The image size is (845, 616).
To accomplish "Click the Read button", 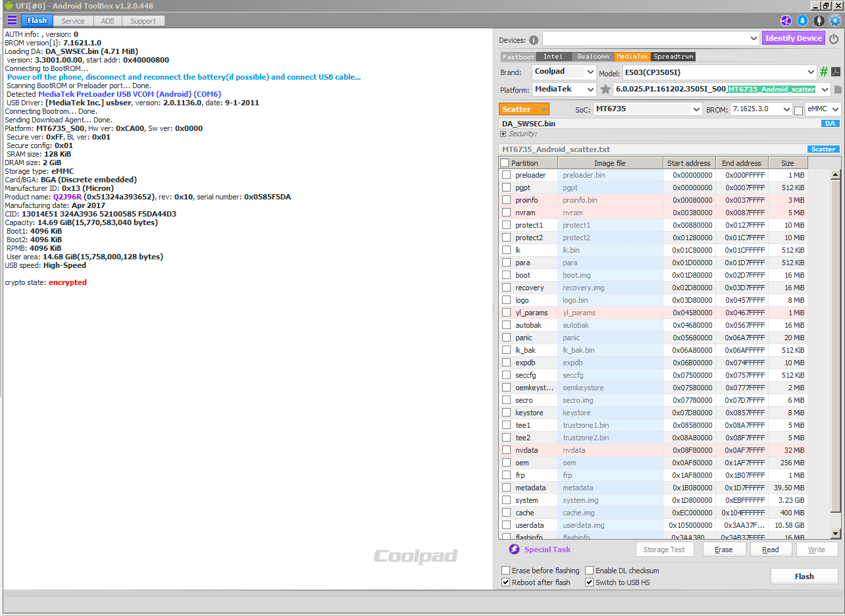I will click(x=770, y=550).
